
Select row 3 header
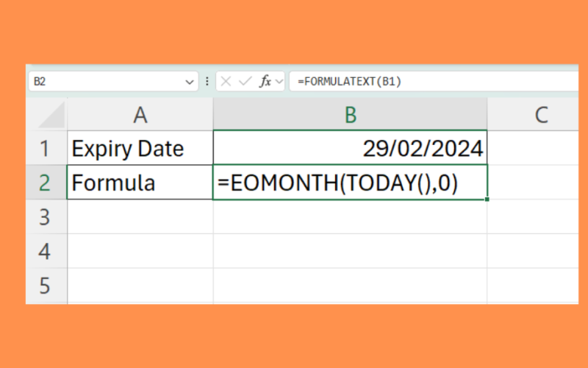[46, 217]
